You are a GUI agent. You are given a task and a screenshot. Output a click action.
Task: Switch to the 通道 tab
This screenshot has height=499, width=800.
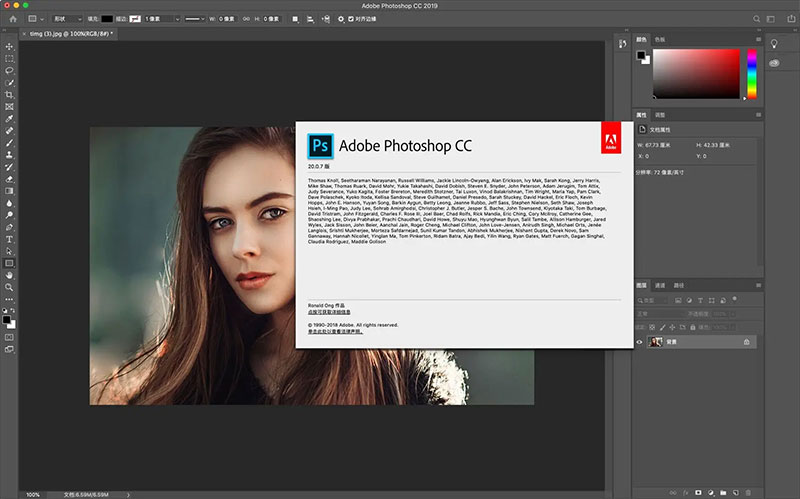pos(661,286)
